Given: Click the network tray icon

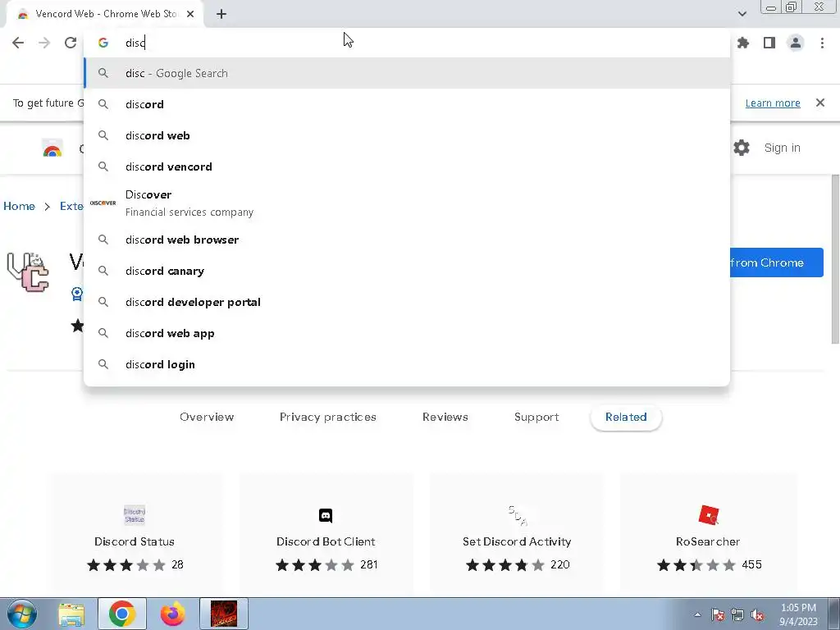Looking at the screenshot, I should pyautogui.click(x=737, y=614).
